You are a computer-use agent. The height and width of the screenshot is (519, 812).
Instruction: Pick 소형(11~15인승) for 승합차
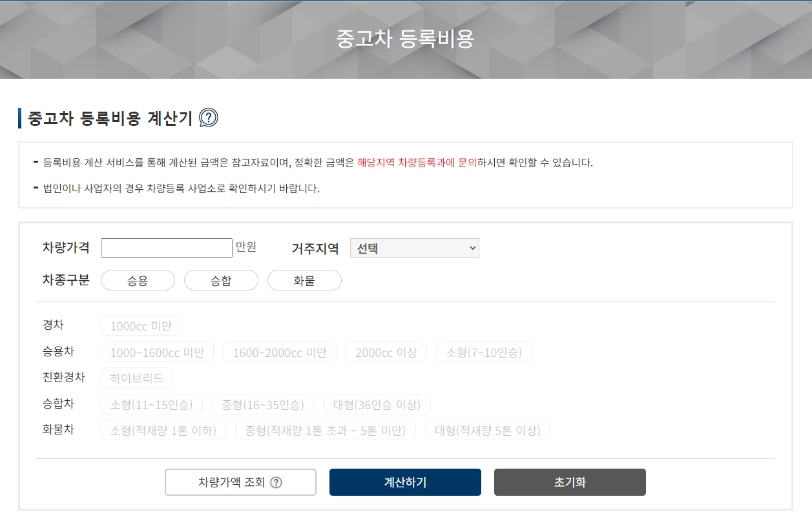coord(151,403)
